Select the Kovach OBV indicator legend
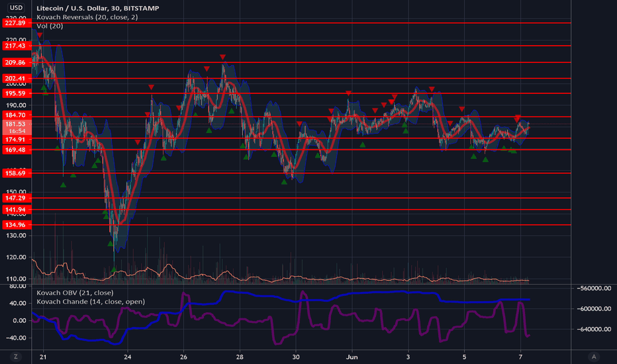 click(75, 293)
